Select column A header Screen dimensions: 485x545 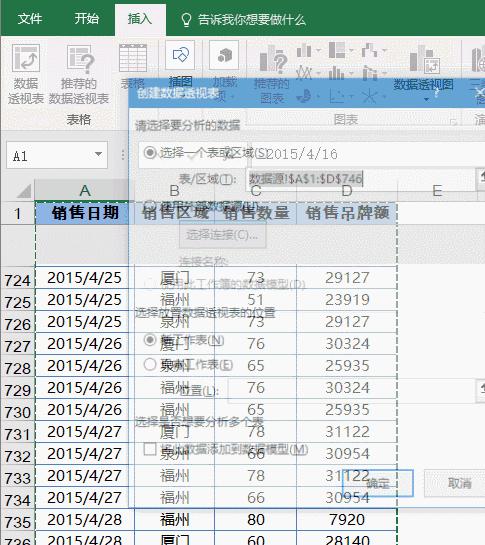(84, 190)
